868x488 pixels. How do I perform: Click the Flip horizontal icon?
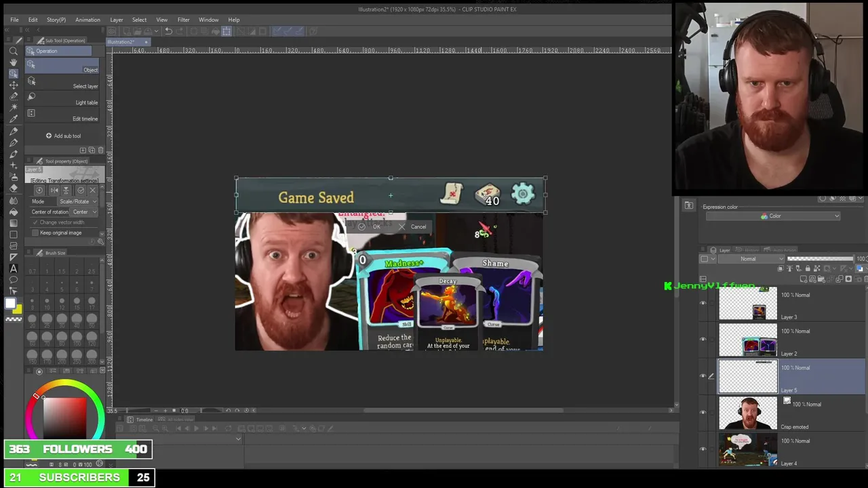pos(54,190)
